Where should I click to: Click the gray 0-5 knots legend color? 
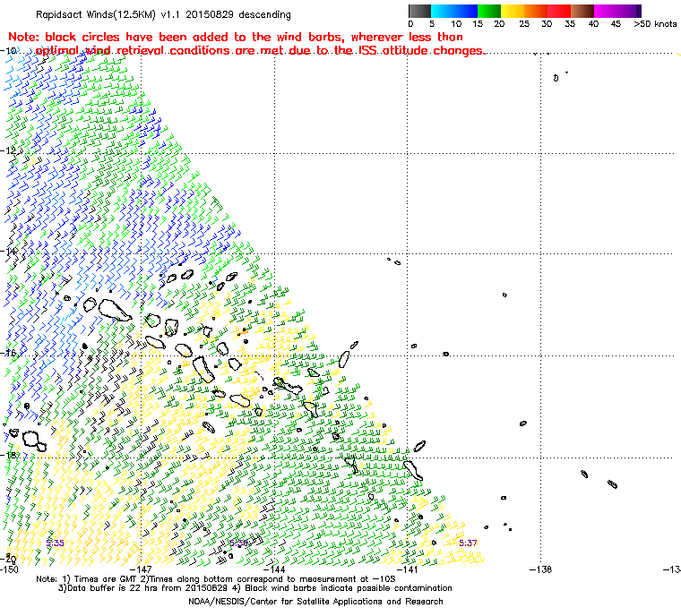coord(419,11)
